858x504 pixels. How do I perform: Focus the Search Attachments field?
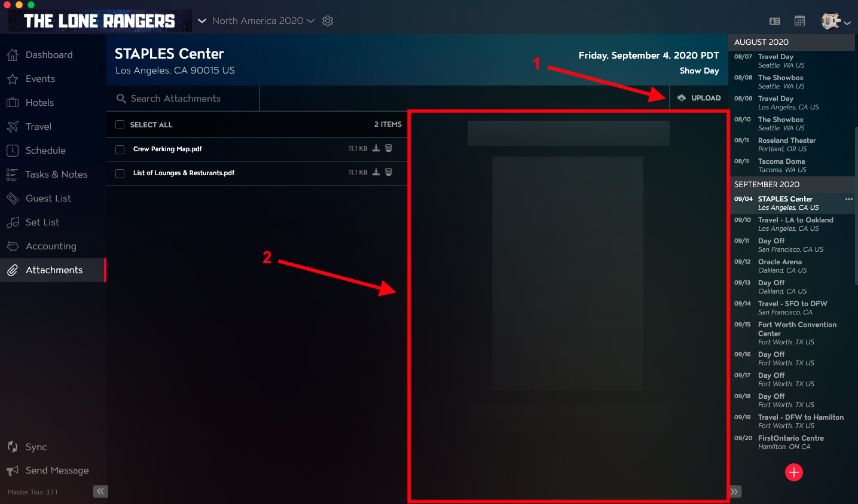pos(183,99)
